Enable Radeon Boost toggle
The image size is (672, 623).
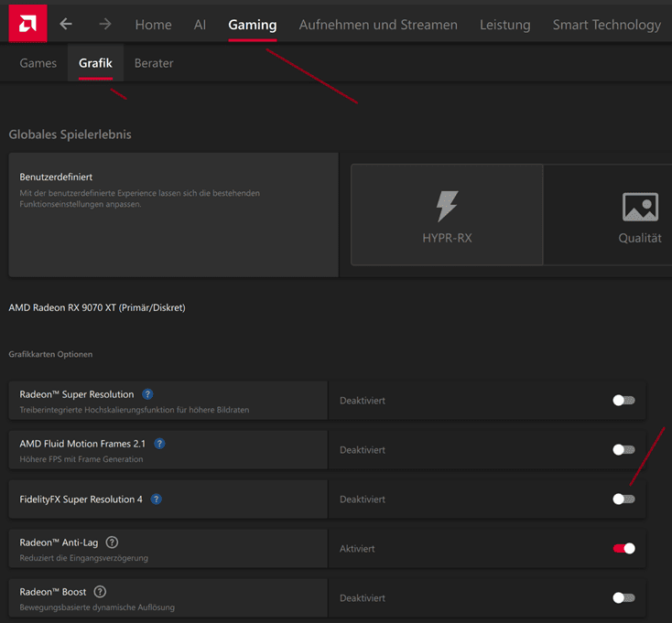[x=623, y=597]
